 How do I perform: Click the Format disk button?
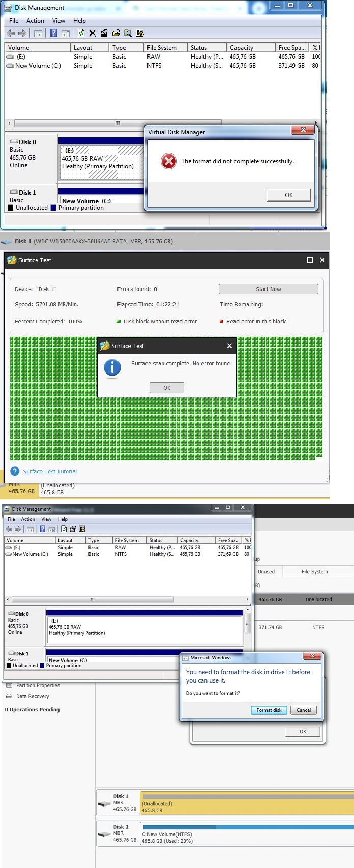pyautogui.click(x=269, y=710)
